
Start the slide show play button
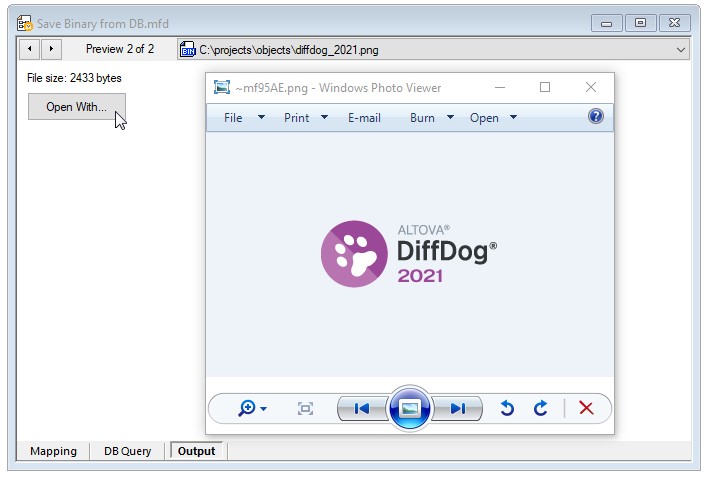410,408
